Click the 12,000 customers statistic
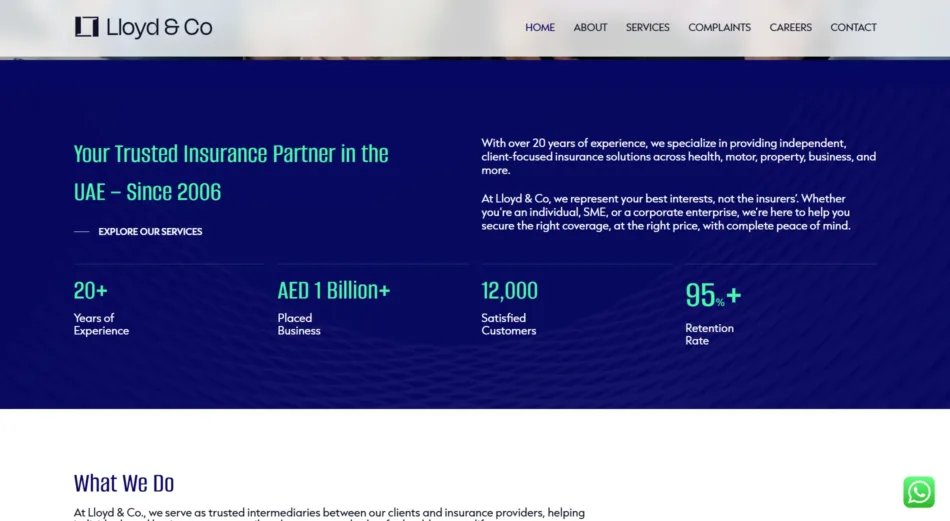The height and width of the screenshot is (521, 950). 509,291
